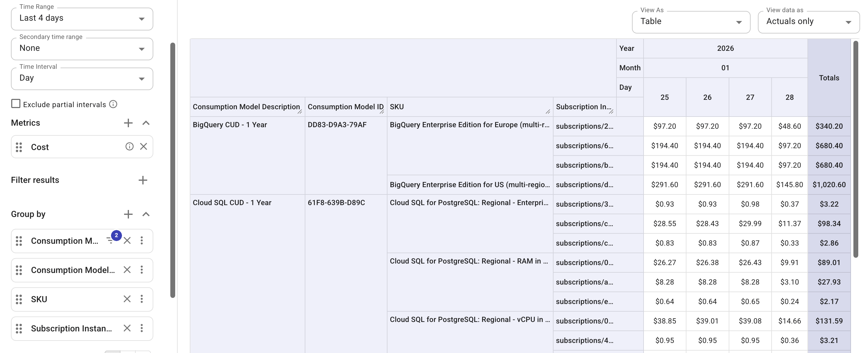Click the $1,020.60 total for BigQuery US SKU
868x353 pixels.
pyautogui.click(x=829, y=184)
